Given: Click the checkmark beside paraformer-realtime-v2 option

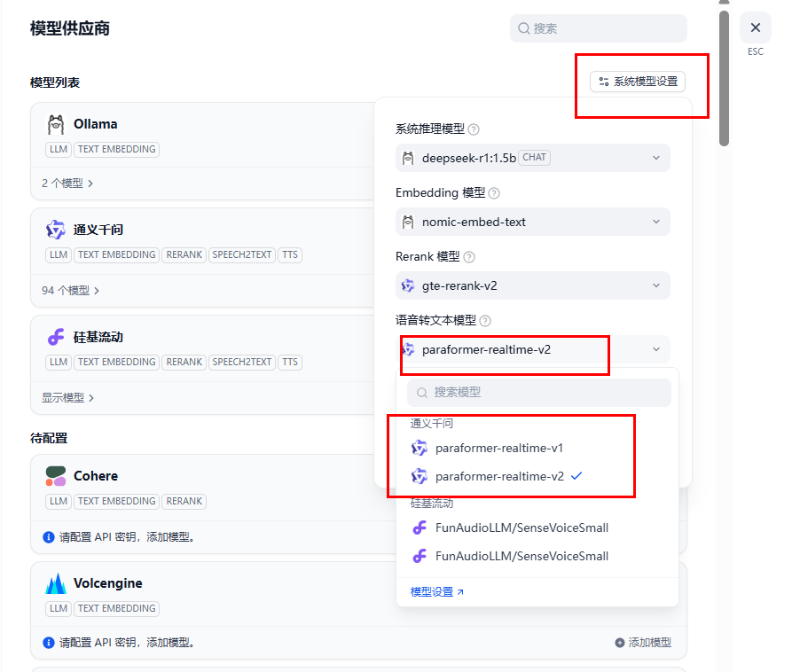Looking at the screenshot, I should point(576,475).
